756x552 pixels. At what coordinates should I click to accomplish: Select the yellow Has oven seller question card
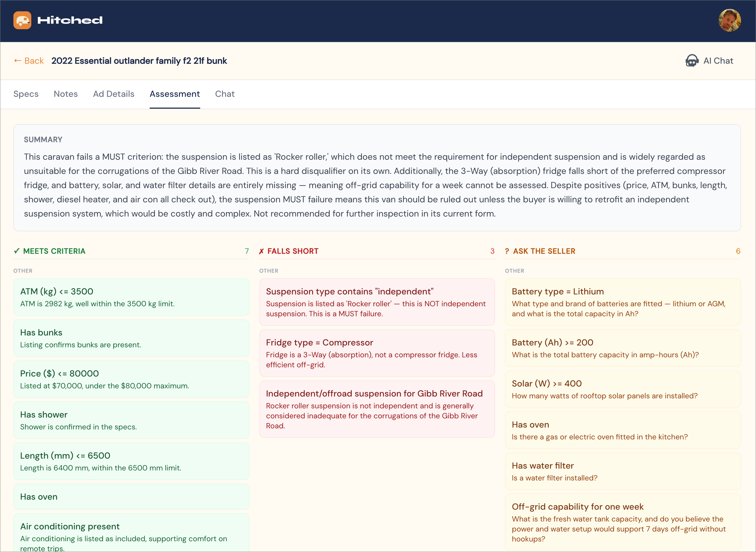[623, 430]
